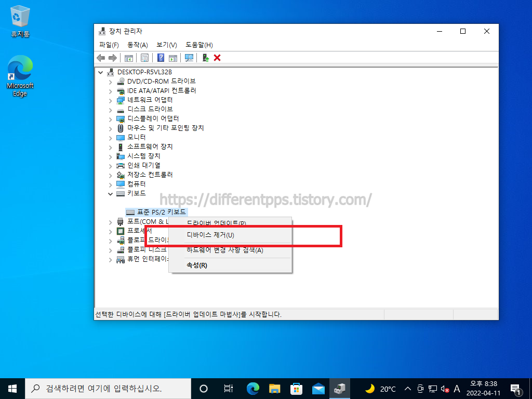Click the taskbar clock showing 오후 8:38
This screenshot has height=399, width=532.
pyautogui.click(x=484, y=389)
